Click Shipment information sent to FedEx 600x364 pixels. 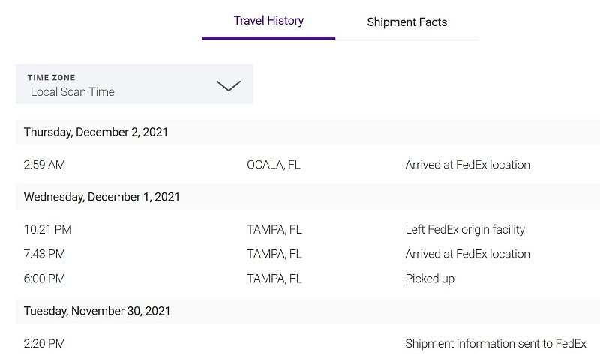[x=496, y=343]
